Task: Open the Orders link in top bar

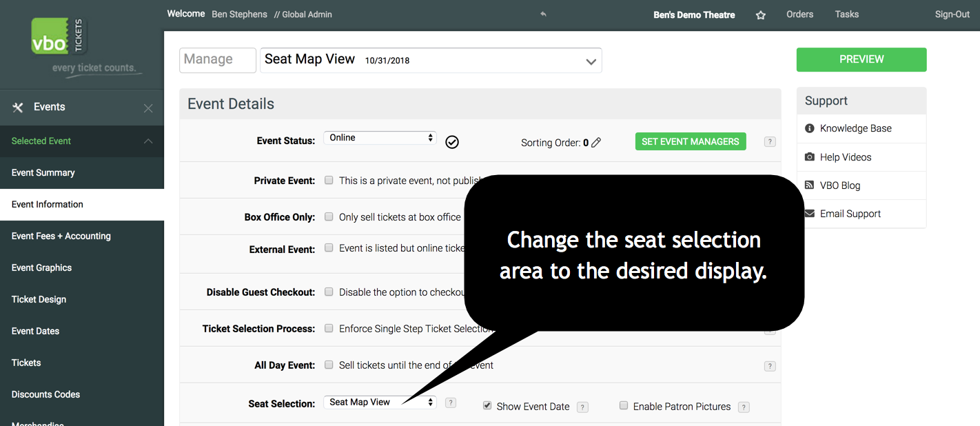Action: [799, 14]
